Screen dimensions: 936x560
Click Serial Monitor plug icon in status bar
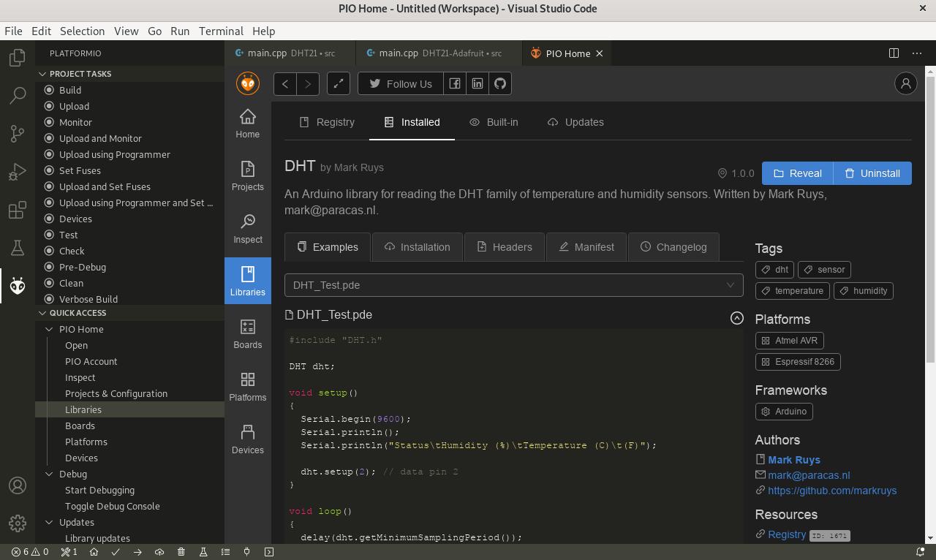[247, 552]
